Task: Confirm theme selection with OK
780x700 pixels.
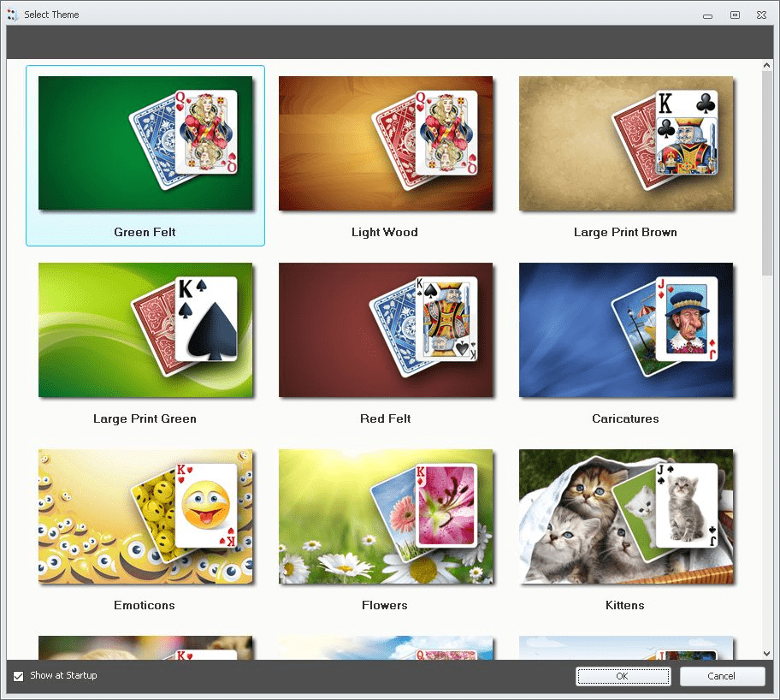Action: click(x=623, y=676)
